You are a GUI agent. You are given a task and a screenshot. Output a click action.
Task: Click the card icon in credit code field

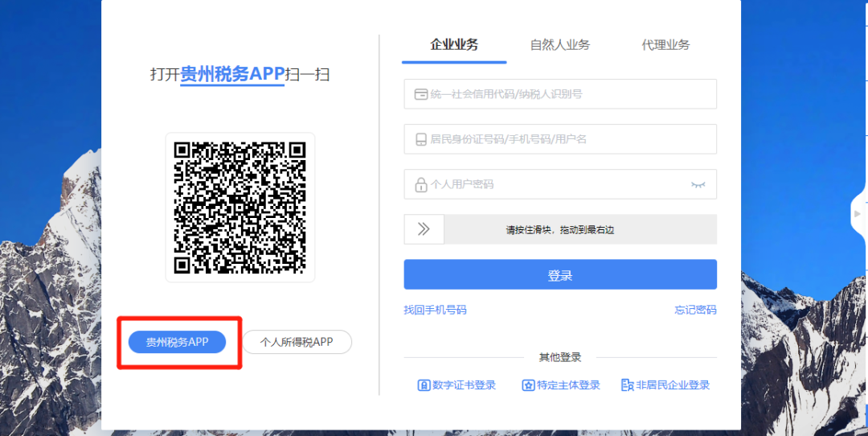point(421,94)
